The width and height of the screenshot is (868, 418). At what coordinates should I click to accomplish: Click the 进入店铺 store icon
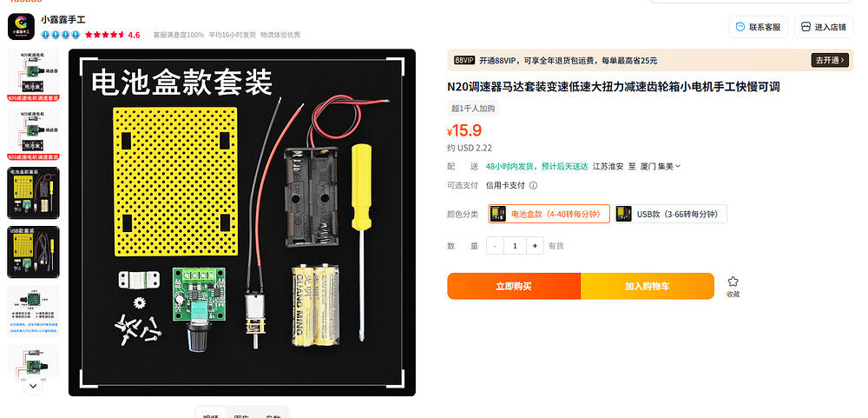806,27
